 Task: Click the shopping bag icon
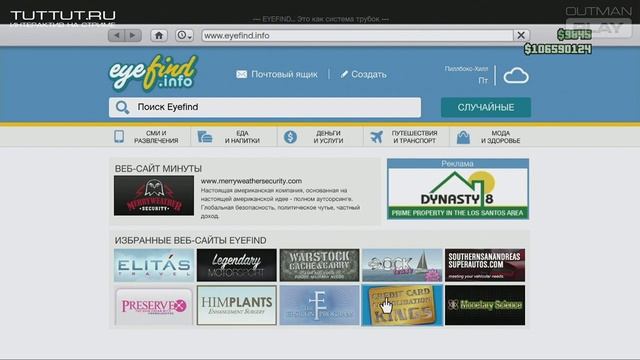click(463, 137)
